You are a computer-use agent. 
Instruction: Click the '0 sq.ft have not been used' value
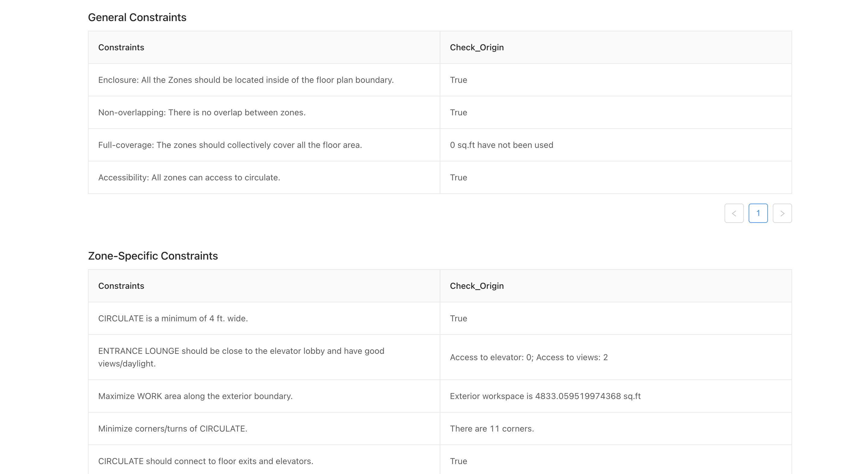502,145
